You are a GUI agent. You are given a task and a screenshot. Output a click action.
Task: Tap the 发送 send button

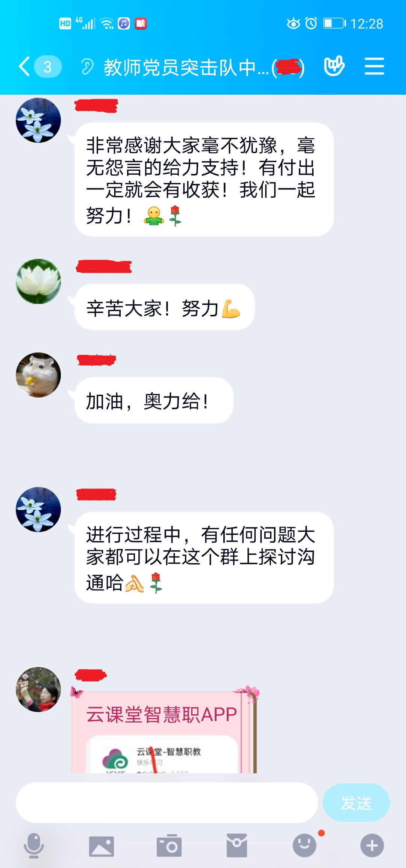(x=356, y=803)
